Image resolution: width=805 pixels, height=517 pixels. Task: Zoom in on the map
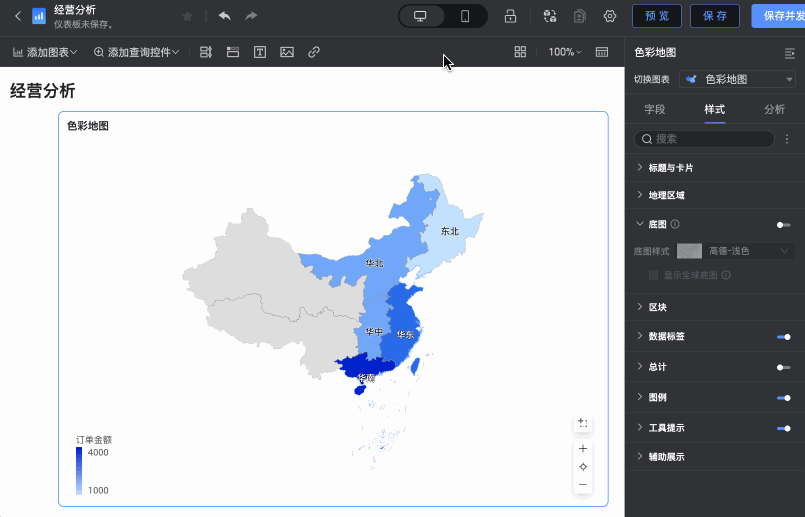pyautogui.click(x=583, y=449)
